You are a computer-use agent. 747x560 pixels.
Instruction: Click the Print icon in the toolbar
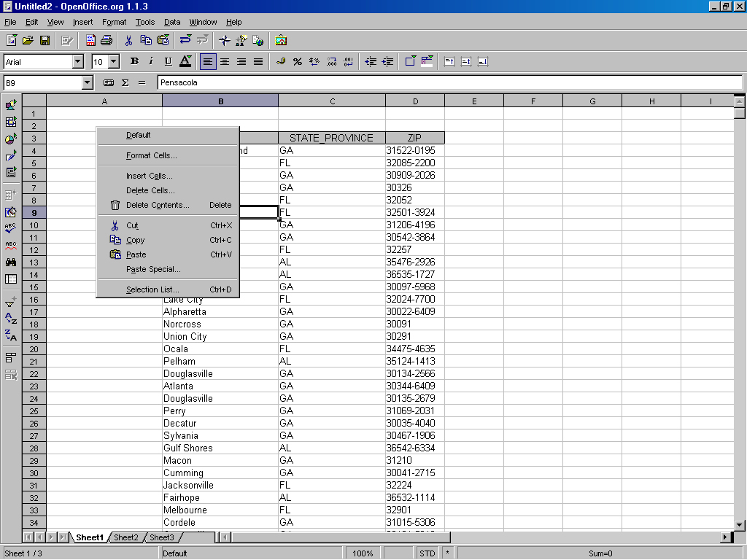[107, 40]
